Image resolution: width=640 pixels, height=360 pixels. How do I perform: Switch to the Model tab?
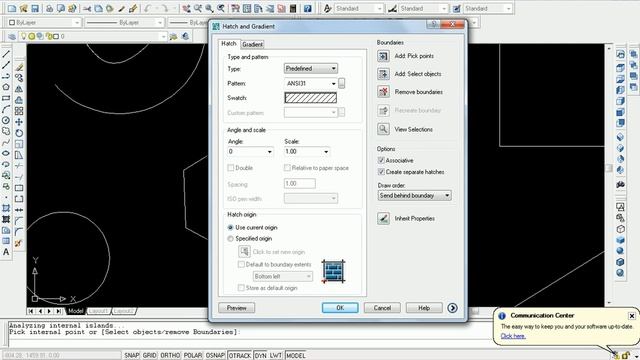[76, 311]
